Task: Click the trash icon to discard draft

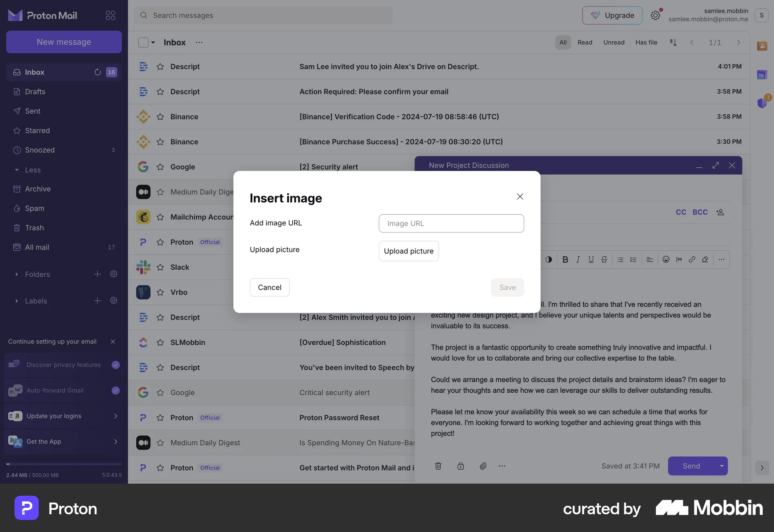Action: tap(438, 466)
